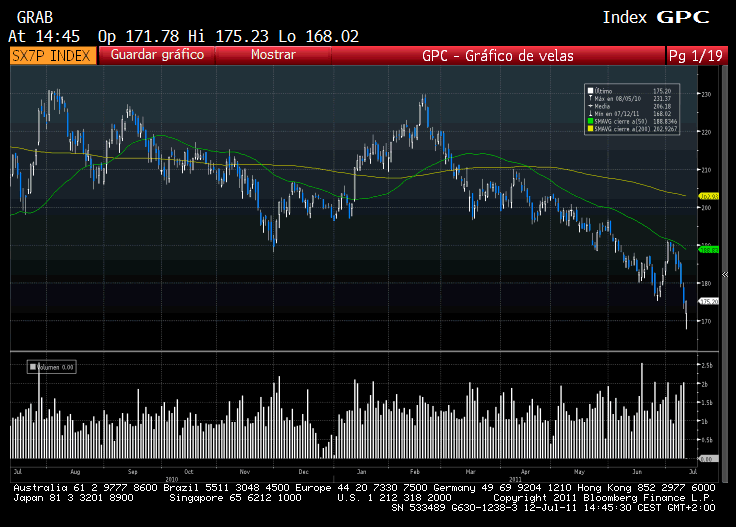Screen dimensions: 736x527
Task: Click the 180 price axis label
Action: (706, 283)
